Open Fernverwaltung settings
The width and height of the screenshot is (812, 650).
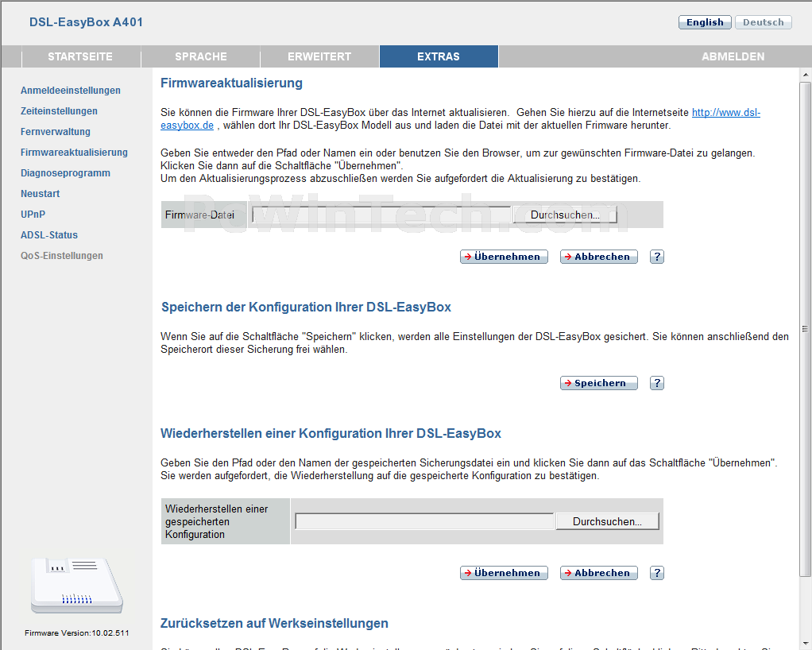56,132
